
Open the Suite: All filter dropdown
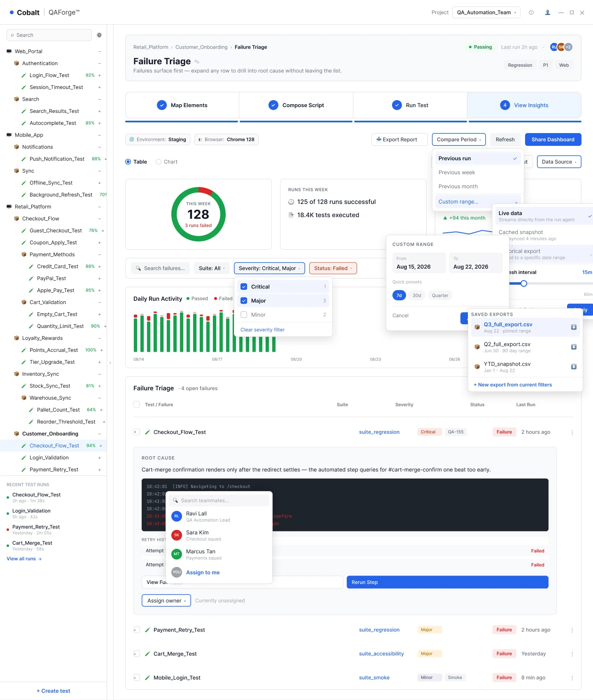click(x=212, y=268)
